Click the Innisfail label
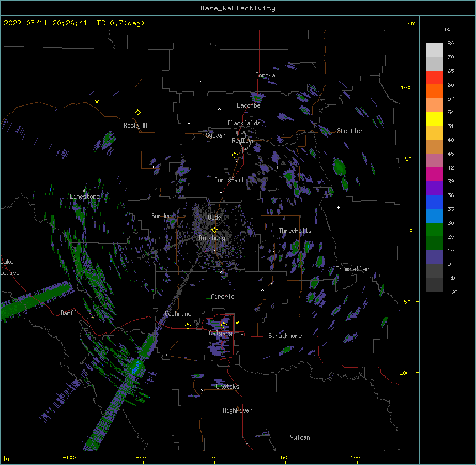The width and height of the screenshot is (476, 465). [x=229, y=180]
